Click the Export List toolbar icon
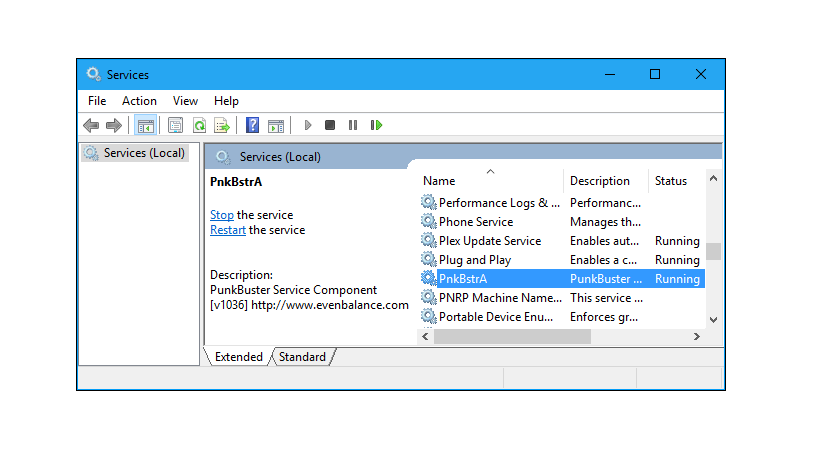 click(222, 125)
